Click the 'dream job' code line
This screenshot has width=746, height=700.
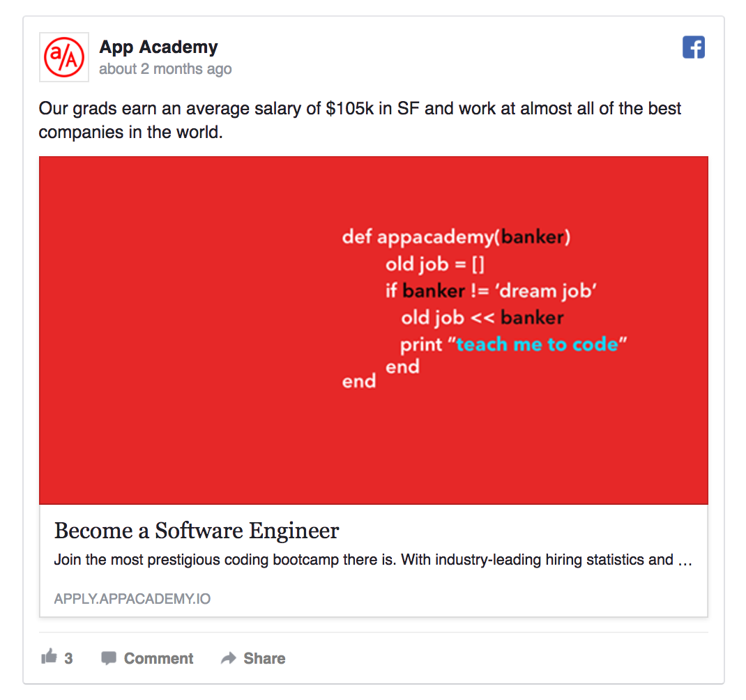(491, 291)
